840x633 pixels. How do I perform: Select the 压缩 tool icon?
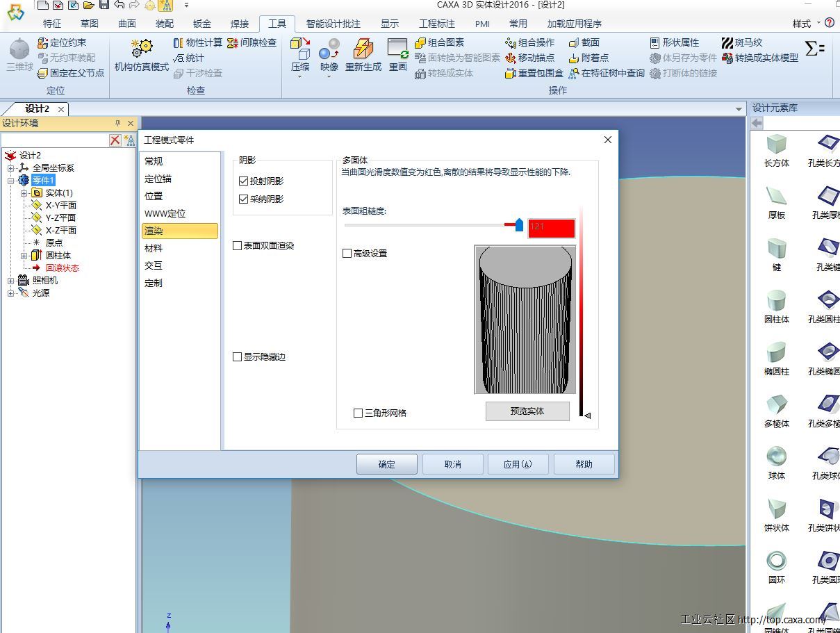point(300,49)
